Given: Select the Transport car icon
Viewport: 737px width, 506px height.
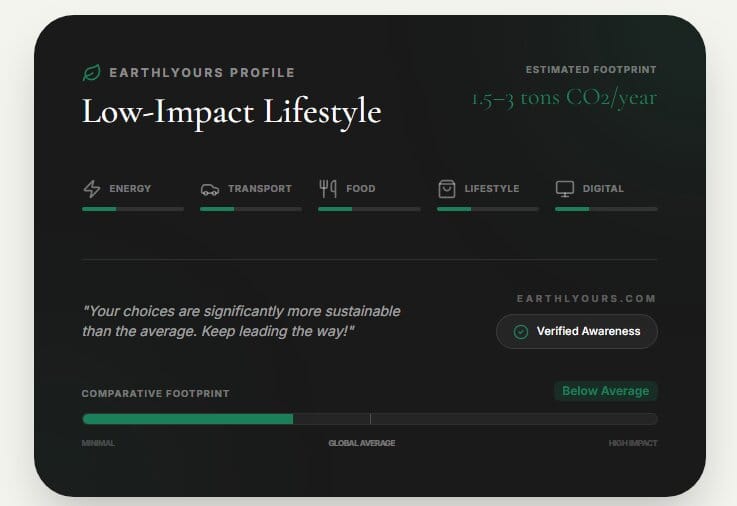Looking at the screenshot, I should click(x=209, y=188).
